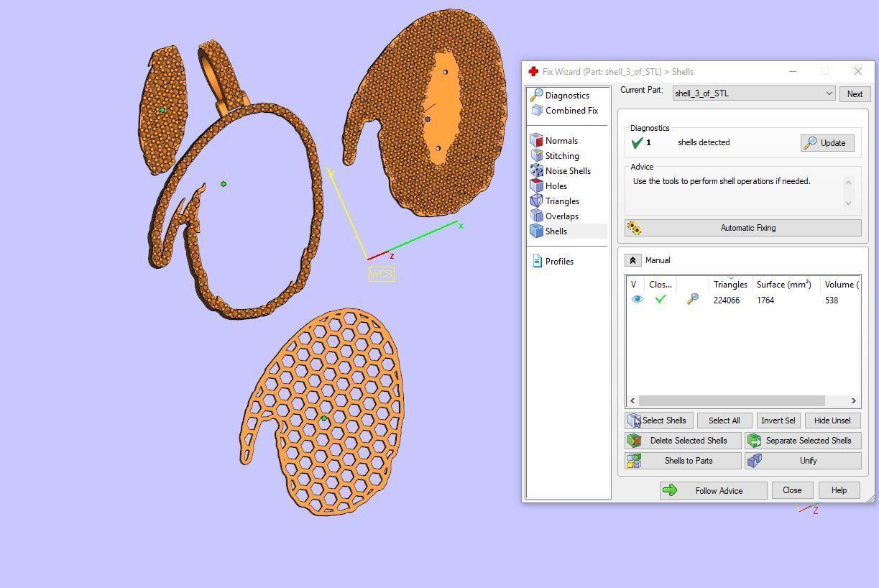Separate Selected Shells

[803, 441]
